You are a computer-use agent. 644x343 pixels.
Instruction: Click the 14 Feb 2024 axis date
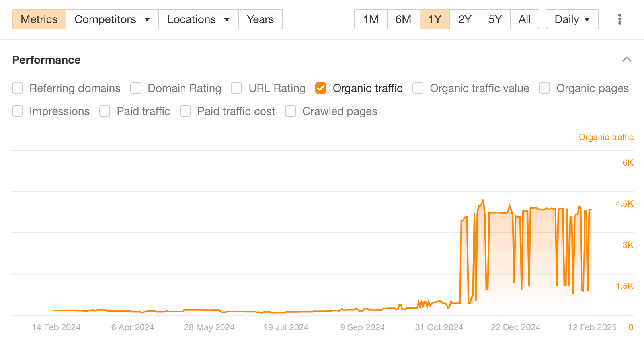[56, 327]
